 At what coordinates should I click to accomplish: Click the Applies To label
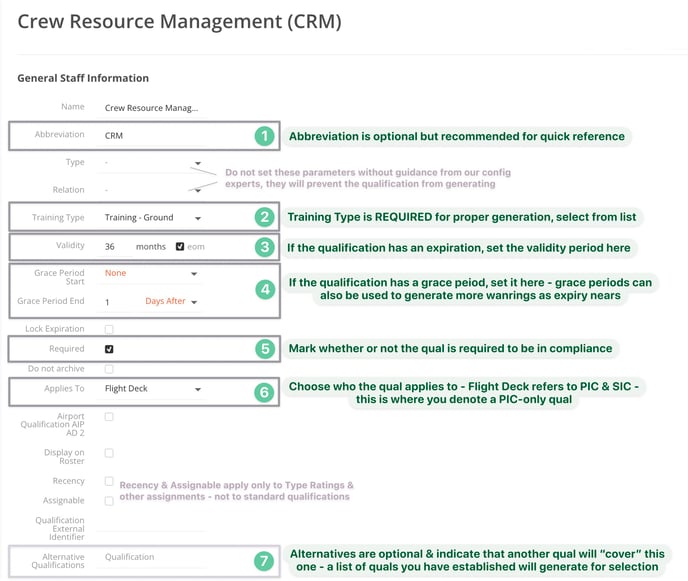click(x=64, y=389)
